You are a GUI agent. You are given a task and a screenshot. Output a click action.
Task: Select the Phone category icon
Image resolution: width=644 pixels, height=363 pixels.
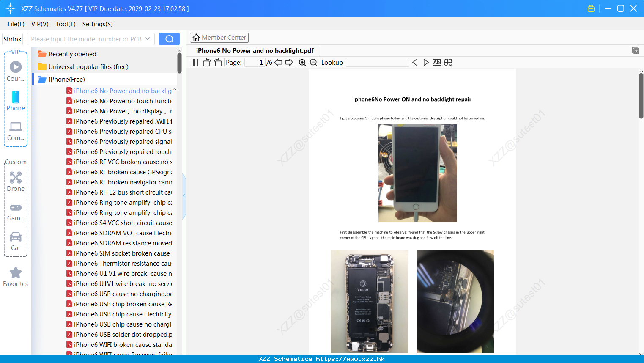tap(16, 101)
